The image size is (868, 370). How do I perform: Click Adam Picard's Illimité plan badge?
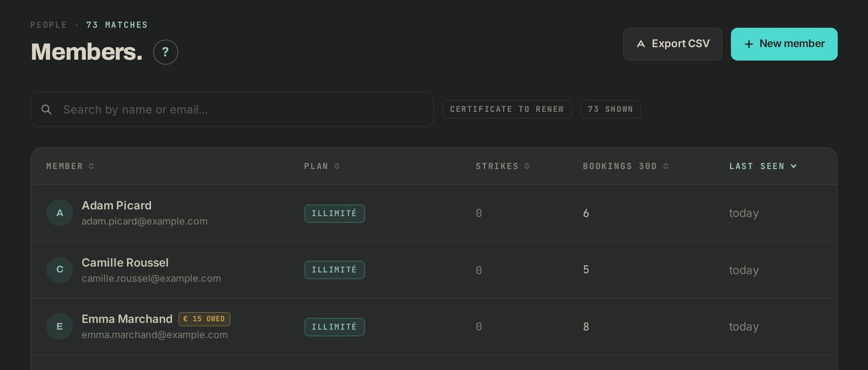click(335, 213)
